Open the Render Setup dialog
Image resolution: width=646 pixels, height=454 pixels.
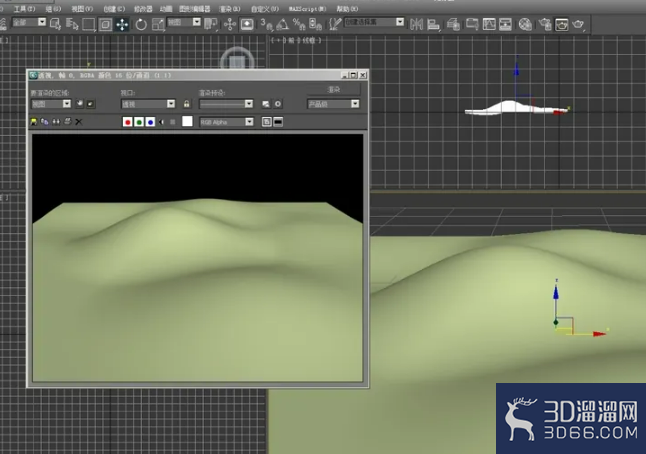coord(545,25)
